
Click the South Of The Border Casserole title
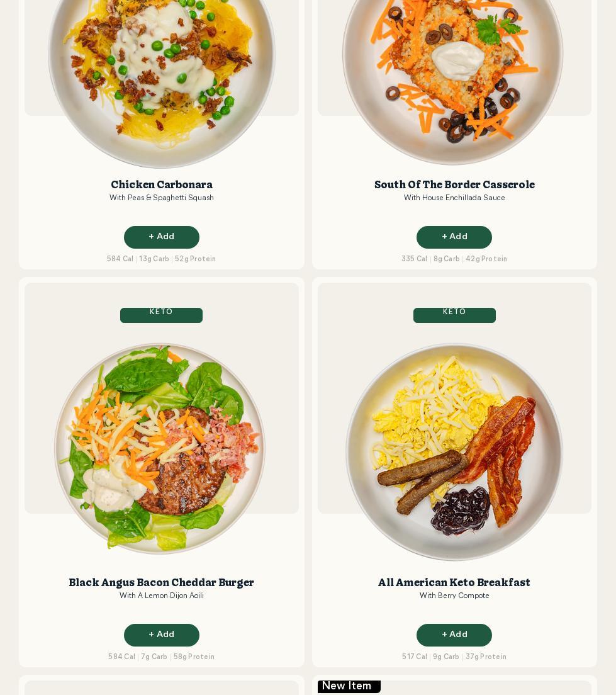(x=454, y=184)
